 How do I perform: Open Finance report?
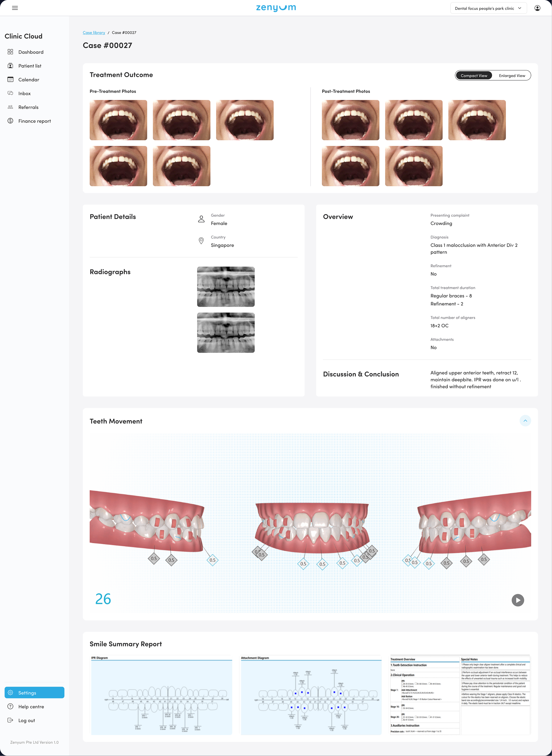coord(34,121)
